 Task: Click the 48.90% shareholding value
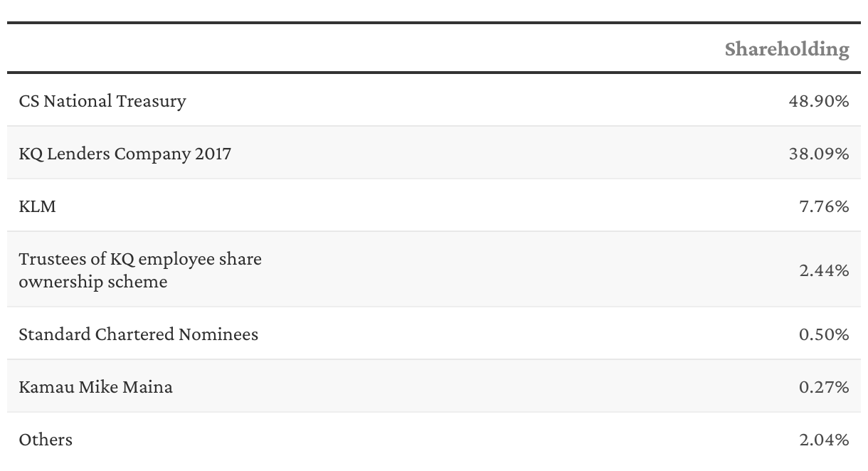tap(818, 101)
